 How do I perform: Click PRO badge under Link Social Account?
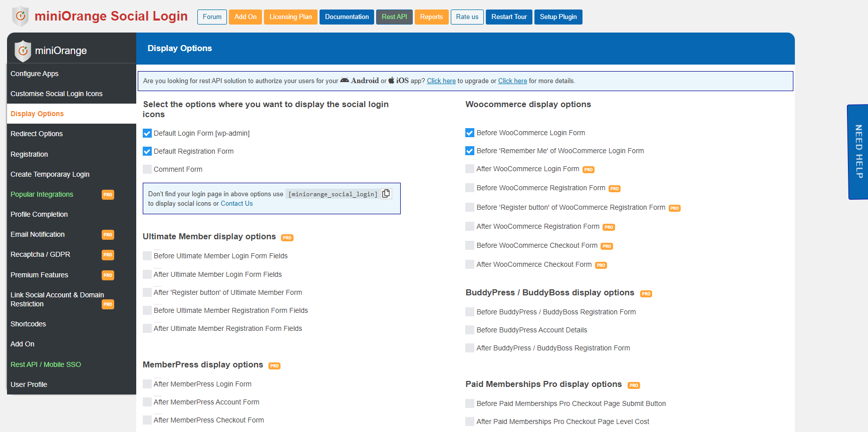coord(108,304)
